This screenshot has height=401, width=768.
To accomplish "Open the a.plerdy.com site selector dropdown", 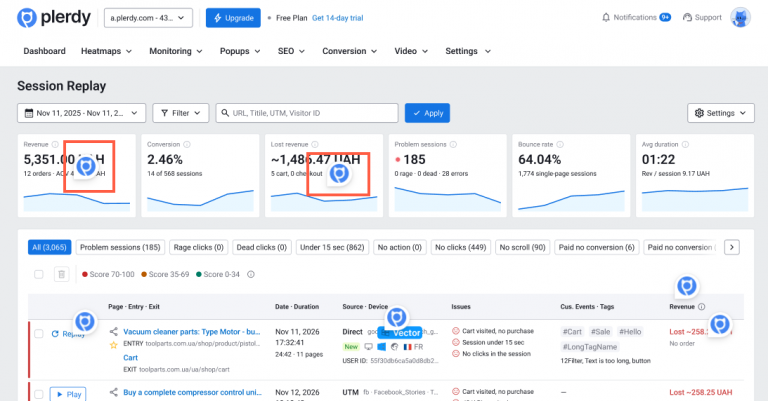I will 148,18.
